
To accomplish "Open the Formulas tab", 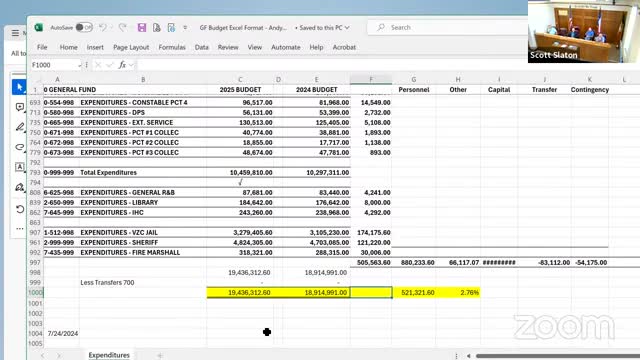I will point(172,47).
